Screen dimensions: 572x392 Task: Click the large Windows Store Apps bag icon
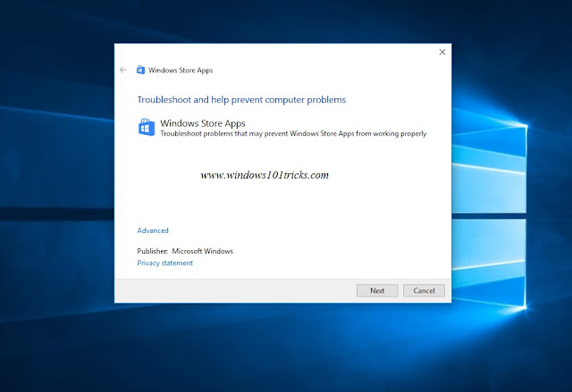[147, 127]
